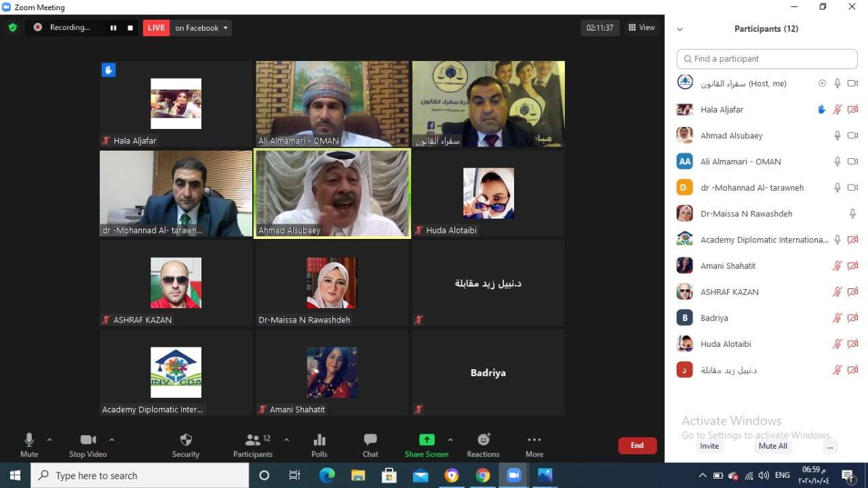Pause the recording

113,28
